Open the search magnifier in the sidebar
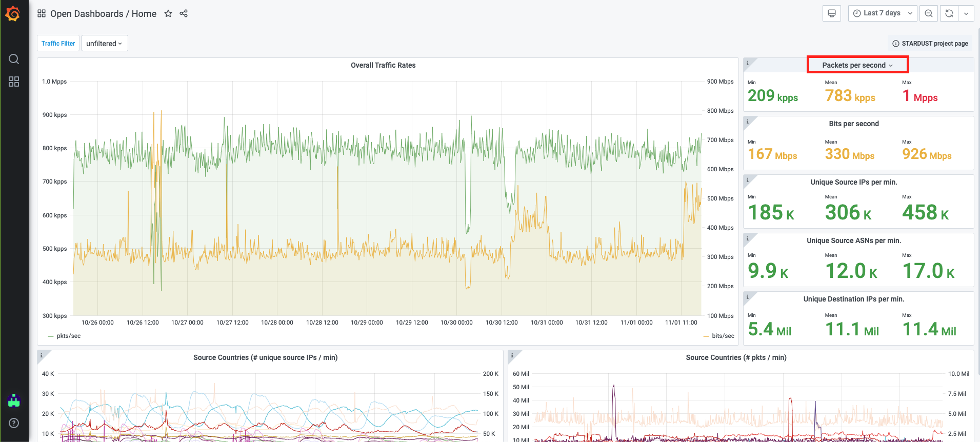This screenshot has height=442, width=980. click(x=14, y=59)
